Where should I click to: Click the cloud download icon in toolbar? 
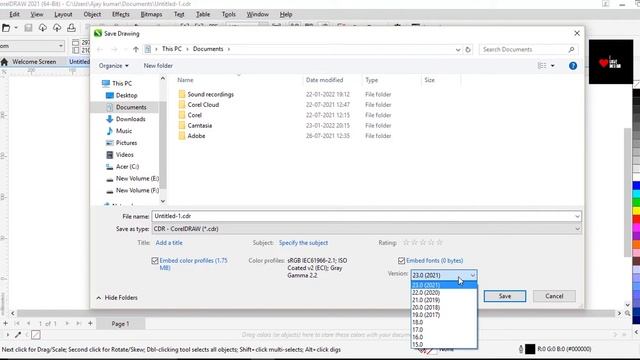(42, 28)
